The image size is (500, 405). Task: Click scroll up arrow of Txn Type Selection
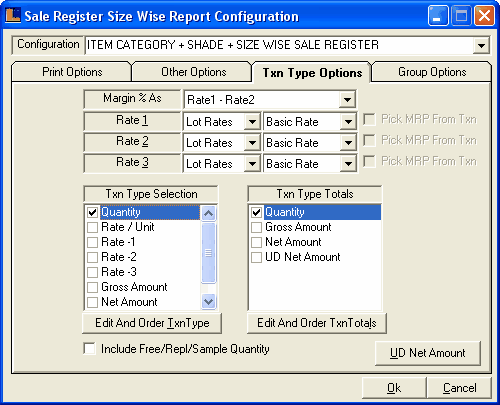[209, 213]
